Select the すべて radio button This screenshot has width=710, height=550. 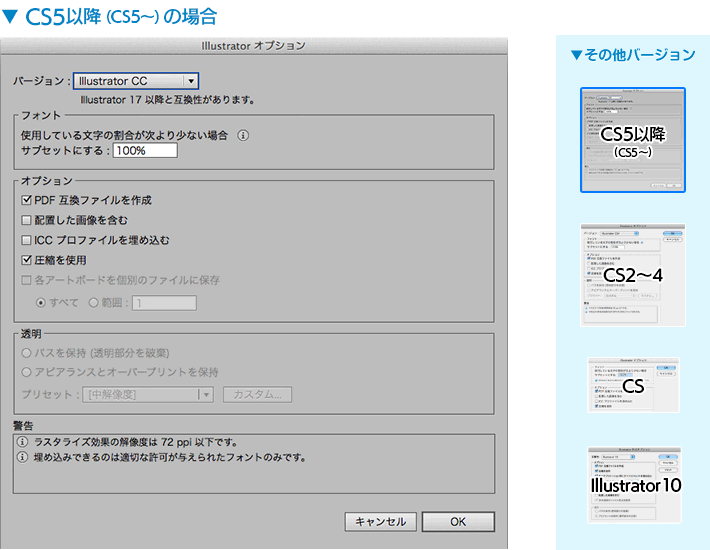(x=41, y=302)
